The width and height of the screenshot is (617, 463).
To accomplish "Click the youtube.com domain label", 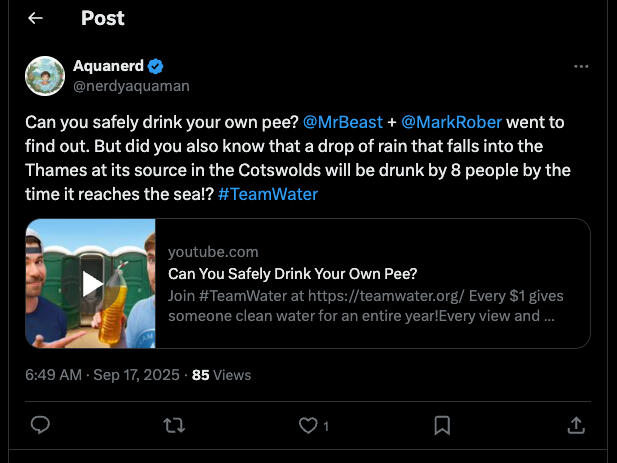I will coord(213,251).
